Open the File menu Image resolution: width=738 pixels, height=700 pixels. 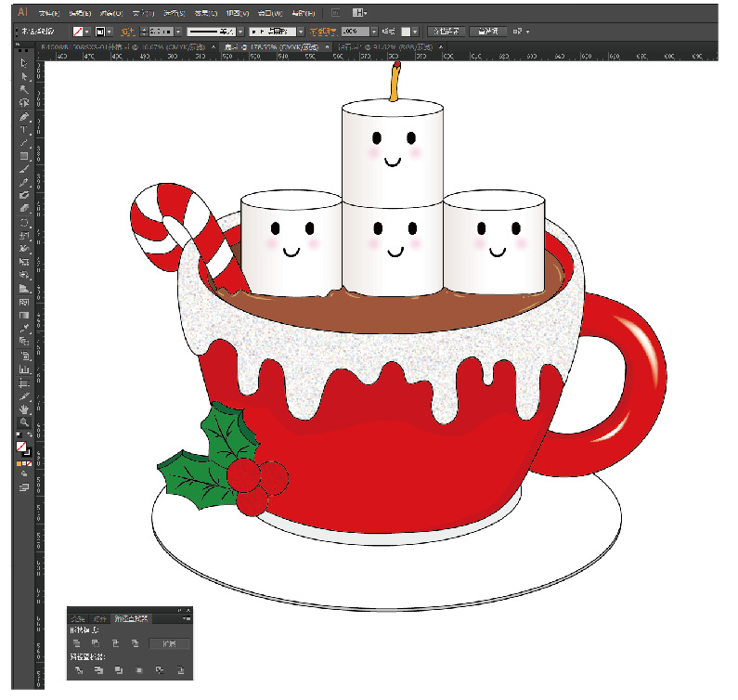pos(49,14)
